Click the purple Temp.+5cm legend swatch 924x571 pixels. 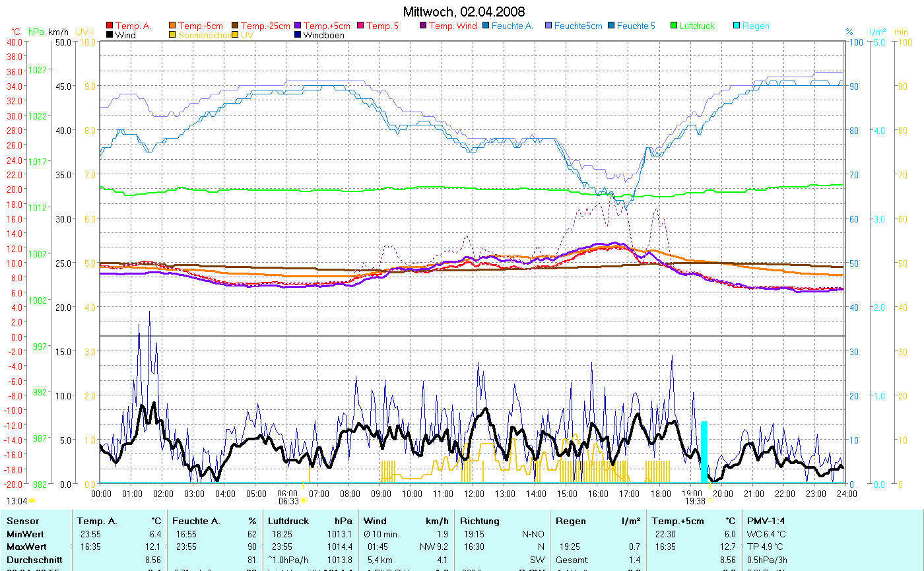tap(298, 26)
